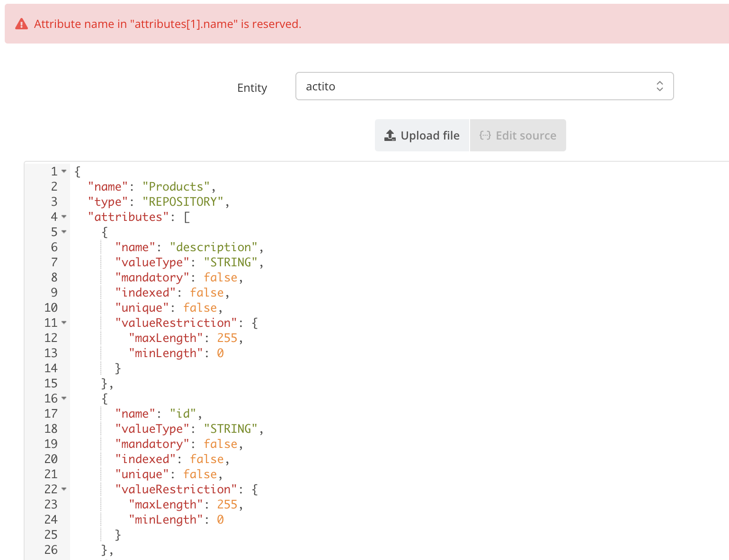Click the Edit source button

click(x=518, y=135)
